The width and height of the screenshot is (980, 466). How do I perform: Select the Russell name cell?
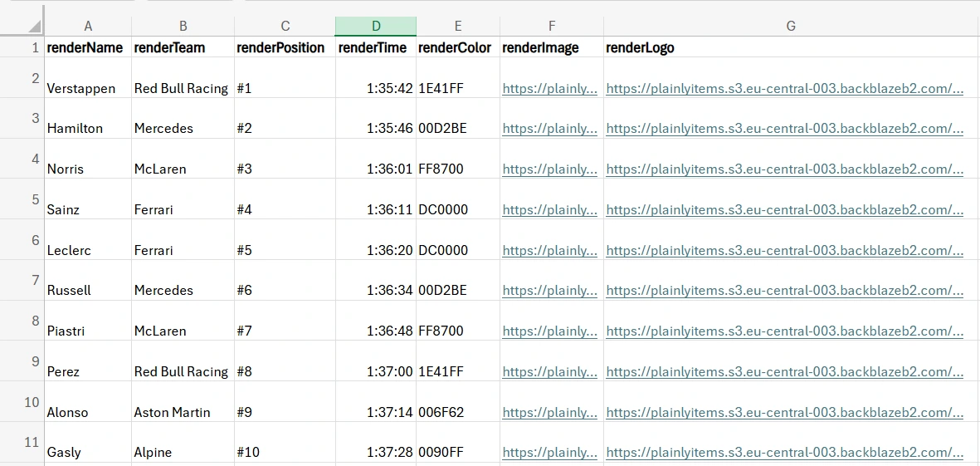coord(88,280)
